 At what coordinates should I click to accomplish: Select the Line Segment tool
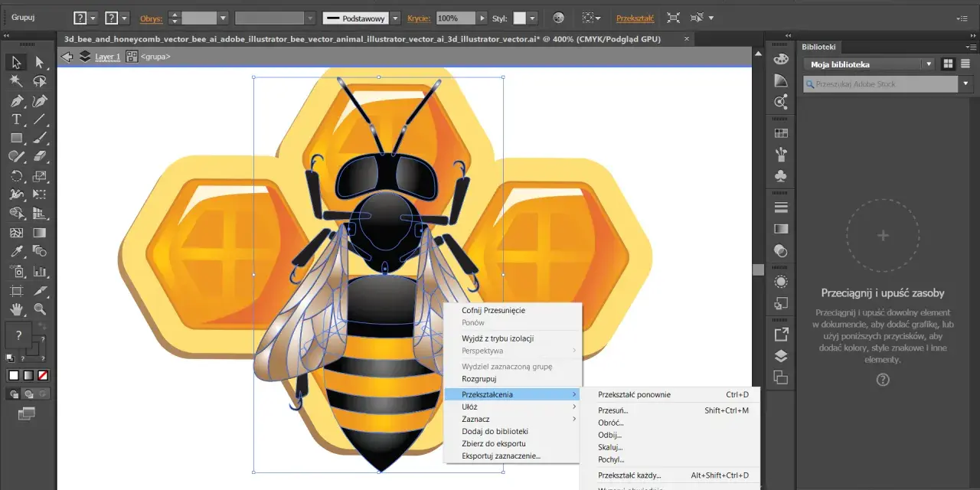point(40,119)
